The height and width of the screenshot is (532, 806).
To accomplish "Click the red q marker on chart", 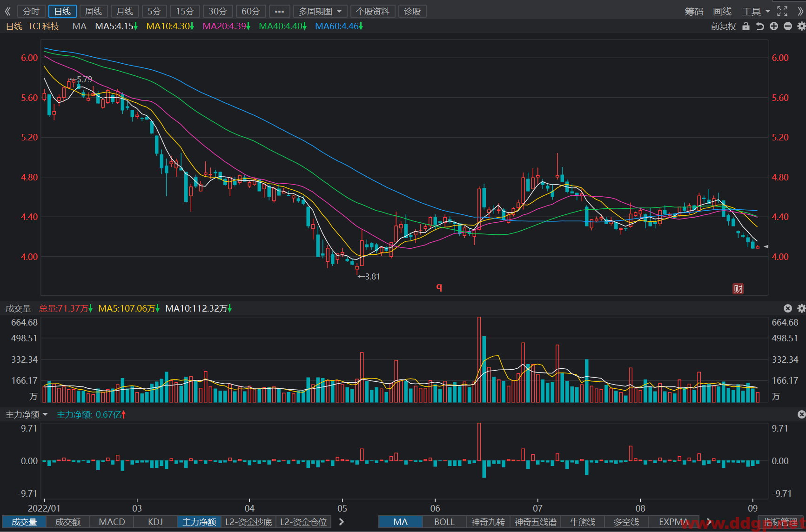I will [x=439, y=286].
